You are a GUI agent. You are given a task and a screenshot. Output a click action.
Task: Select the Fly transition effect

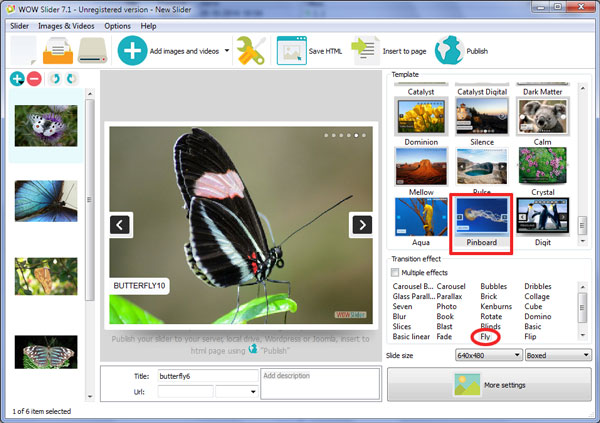coord(485,336)
